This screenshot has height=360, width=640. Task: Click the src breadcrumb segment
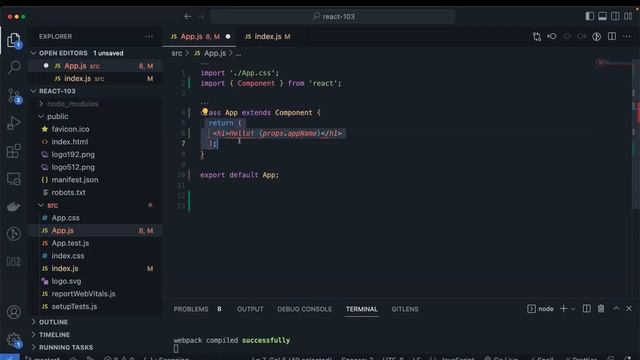pos(177,53)
